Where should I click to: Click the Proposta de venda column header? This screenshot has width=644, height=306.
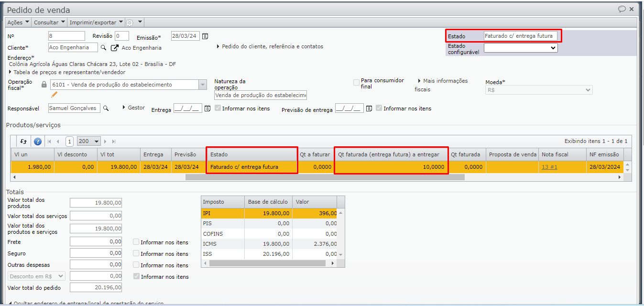click(x=512, y=154)
